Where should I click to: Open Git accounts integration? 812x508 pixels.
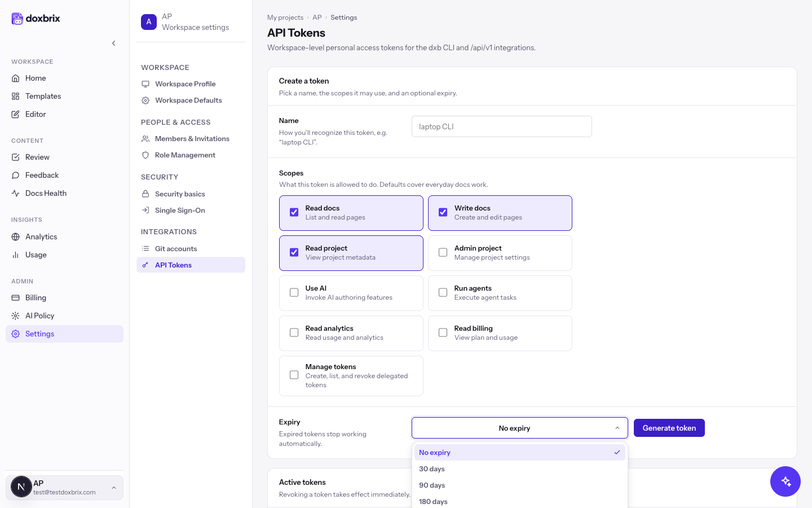click(x=191, y=248)
